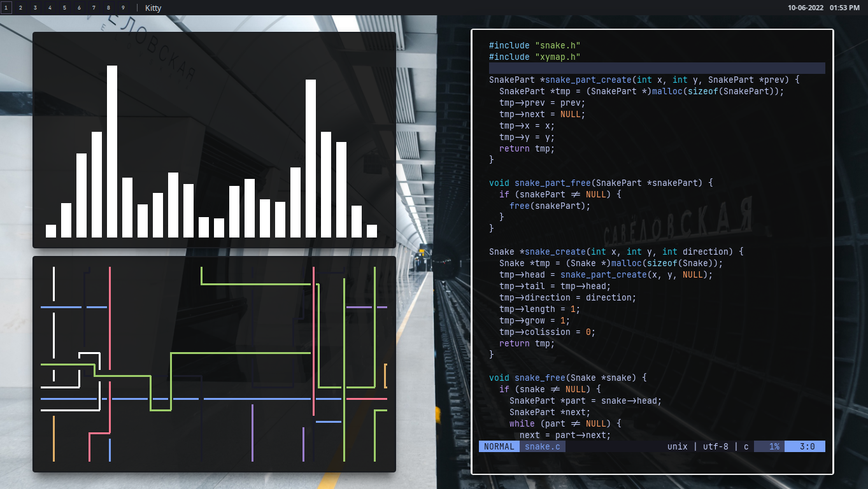
Task: Click the "if (snakePart != NULL) {" line
Action: tap(560, 194)
